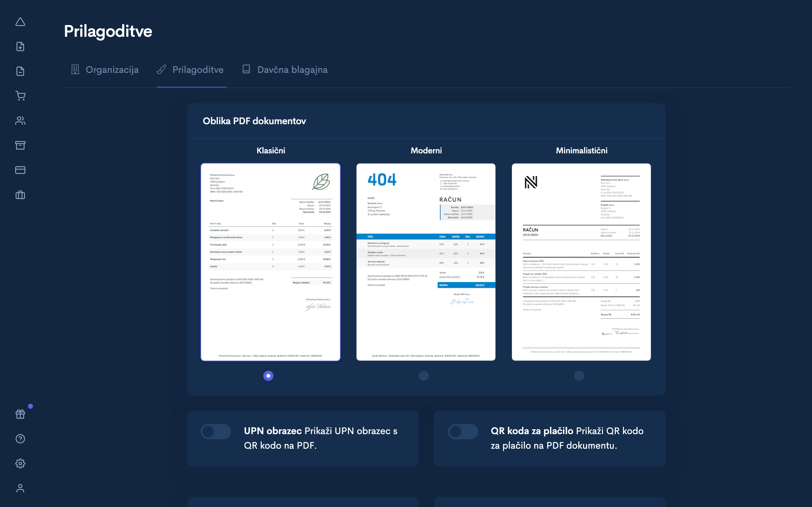Click the Moderni 404 invoice preview
This screenshot has width=812, height=507.
coord(426,262)
